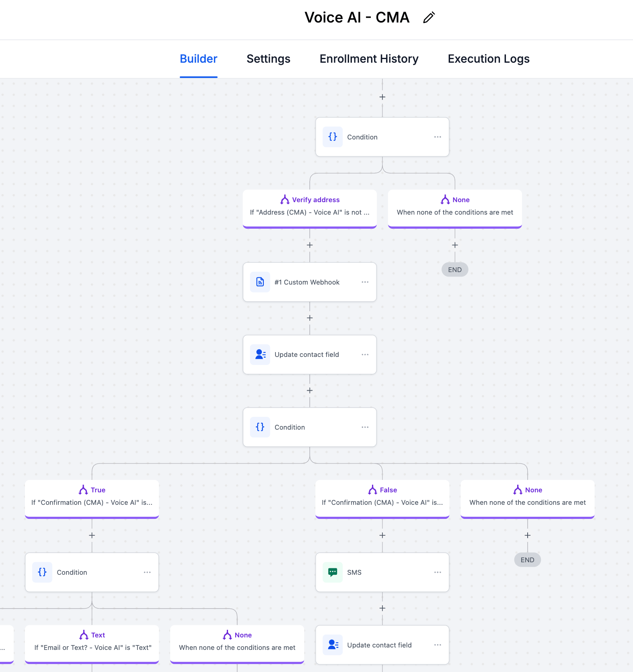633x672 pixels.
Task: Go to the Execution Logs tab
Action: tap(488, 59)
